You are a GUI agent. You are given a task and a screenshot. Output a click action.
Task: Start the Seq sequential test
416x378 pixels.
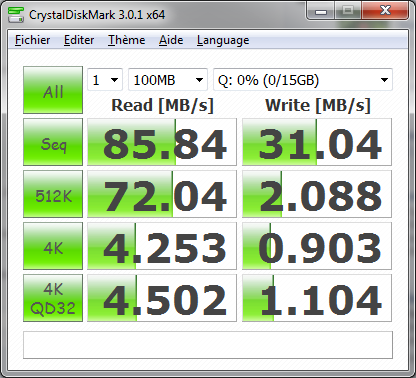53,142
